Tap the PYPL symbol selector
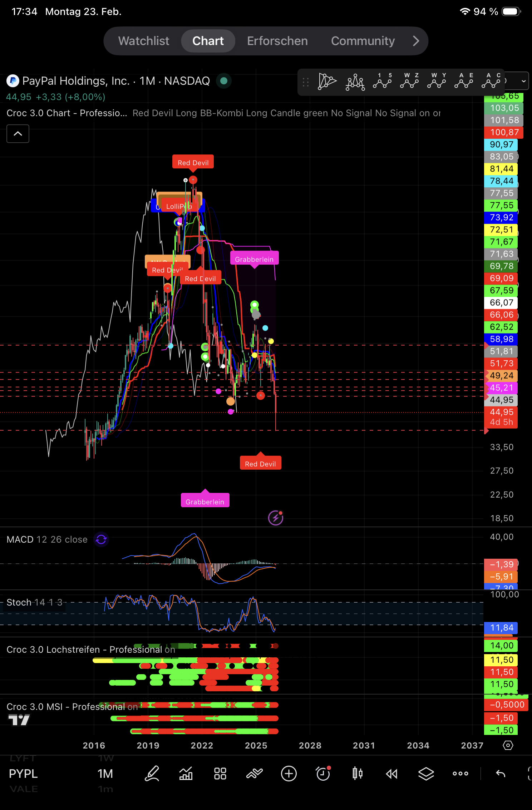The image size is (532, 810). 23,774
